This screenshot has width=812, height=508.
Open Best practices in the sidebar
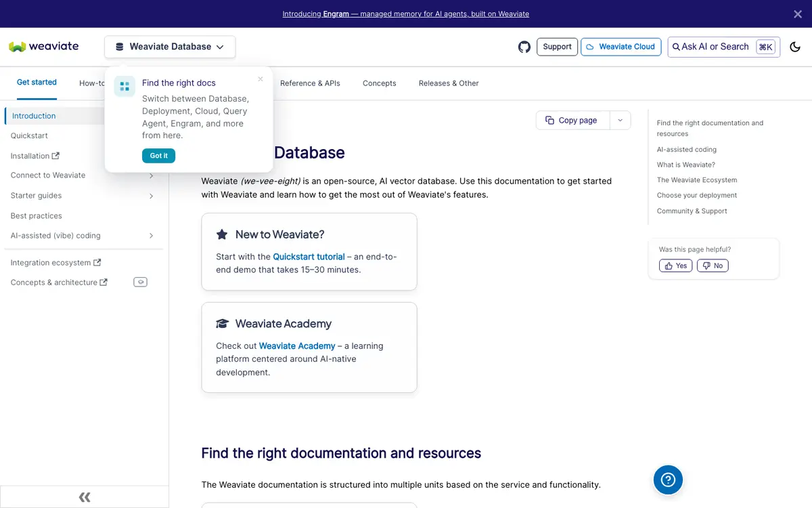(x=37, y=216)
